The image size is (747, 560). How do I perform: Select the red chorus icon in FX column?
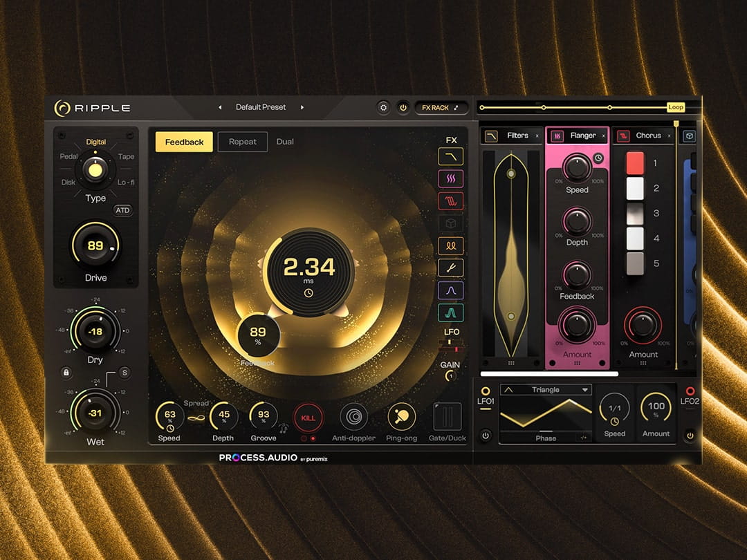451,201
